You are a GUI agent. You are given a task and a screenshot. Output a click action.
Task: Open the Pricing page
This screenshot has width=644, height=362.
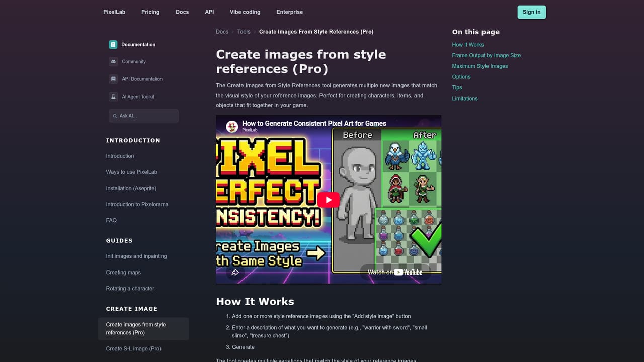150,12
